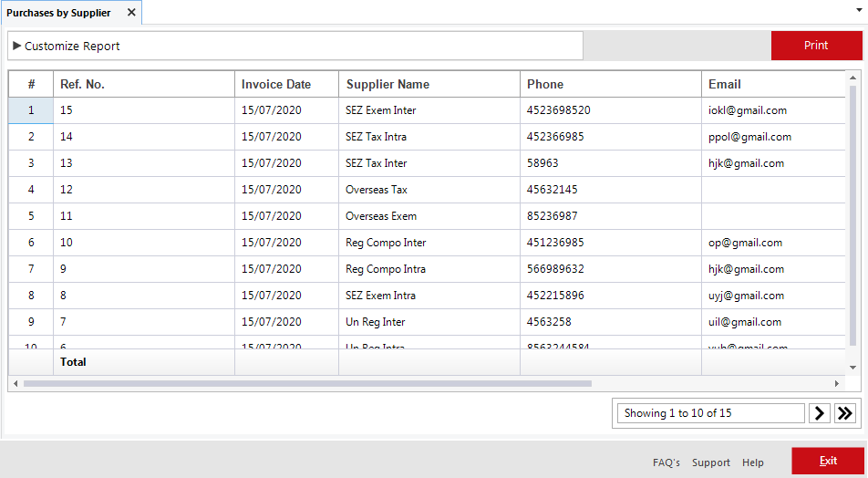Jump to last page of results
868x478 pixels.
click(845, 413)
